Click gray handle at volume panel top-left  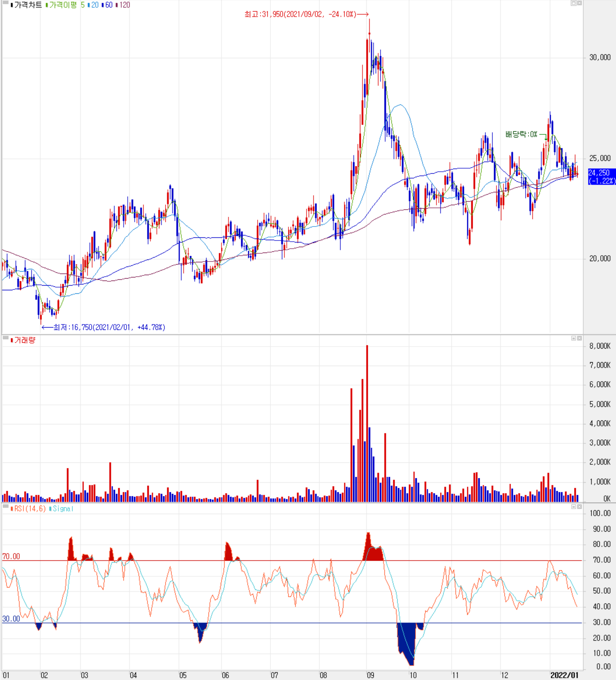[5, 338]
